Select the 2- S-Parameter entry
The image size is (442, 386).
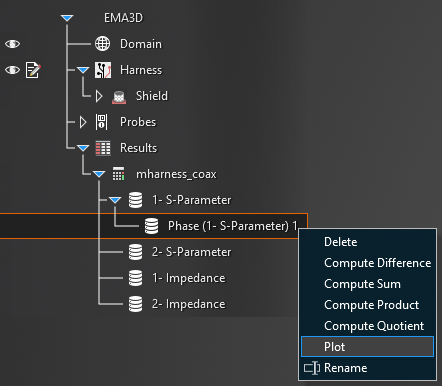tap(191, 252)
